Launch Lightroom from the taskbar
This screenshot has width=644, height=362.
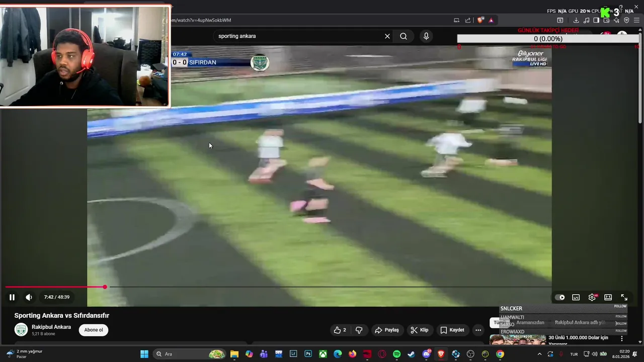click(293, 354)
